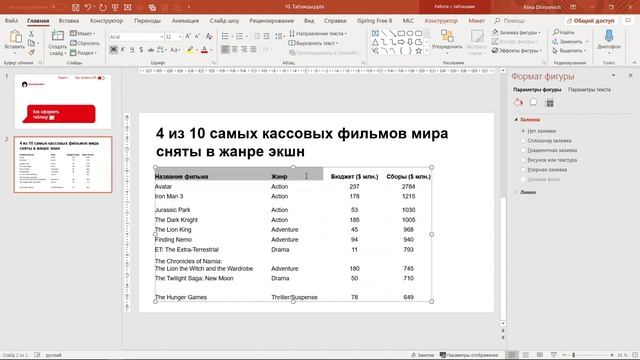Click the Save icon in the quick access toolbar
640x360 pixels.
(x=76, y=7)
